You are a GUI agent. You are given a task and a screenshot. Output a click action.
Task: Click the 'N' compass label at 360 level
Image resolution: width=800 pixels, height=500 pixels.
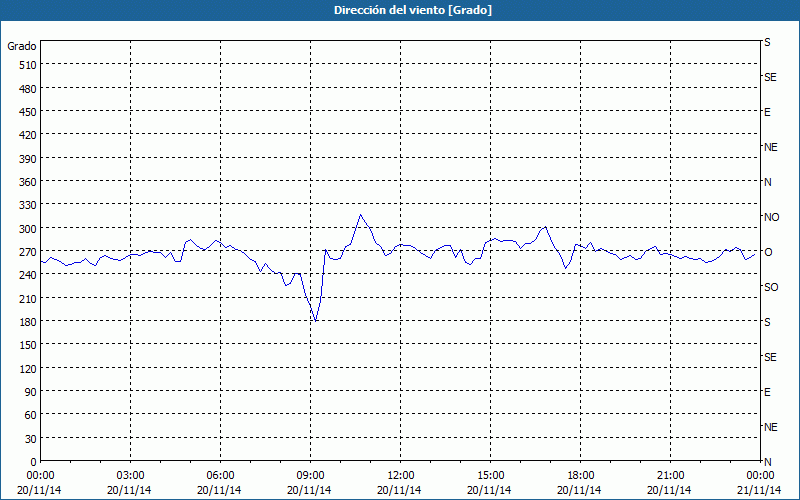point(767,182)
